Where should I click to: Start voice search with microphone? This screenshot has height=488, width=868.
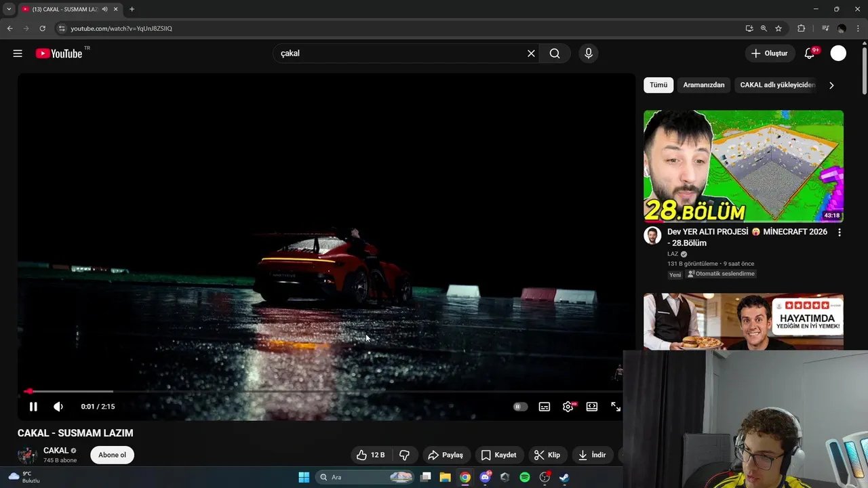pyautogui.click(x=588, y=54)
